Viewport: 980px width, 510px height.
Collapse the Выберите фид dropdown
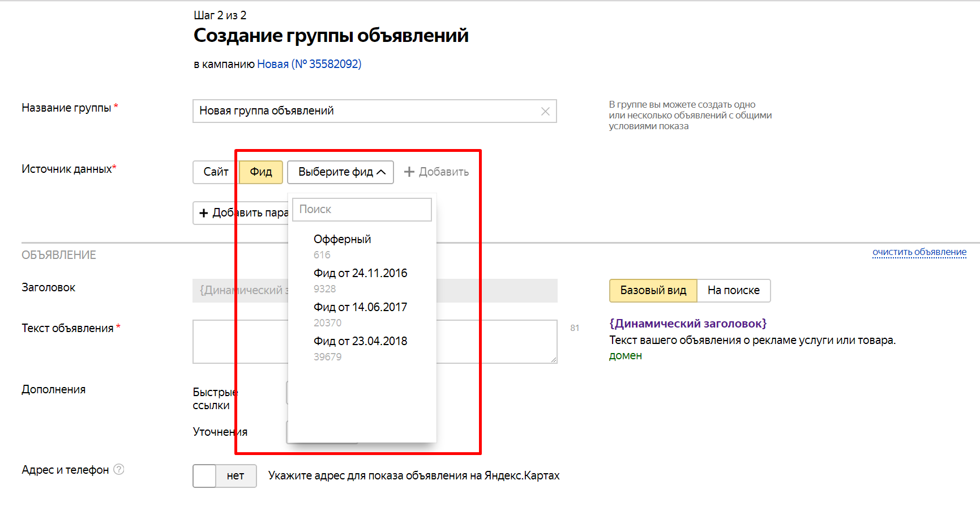coord(341,172)
